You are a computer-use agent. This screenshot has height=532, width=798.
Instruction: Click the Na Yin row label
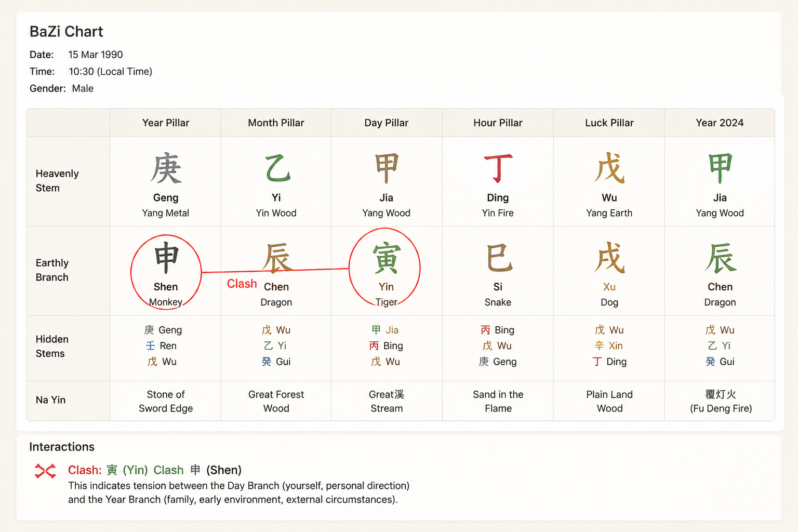(x=50, y=400)
